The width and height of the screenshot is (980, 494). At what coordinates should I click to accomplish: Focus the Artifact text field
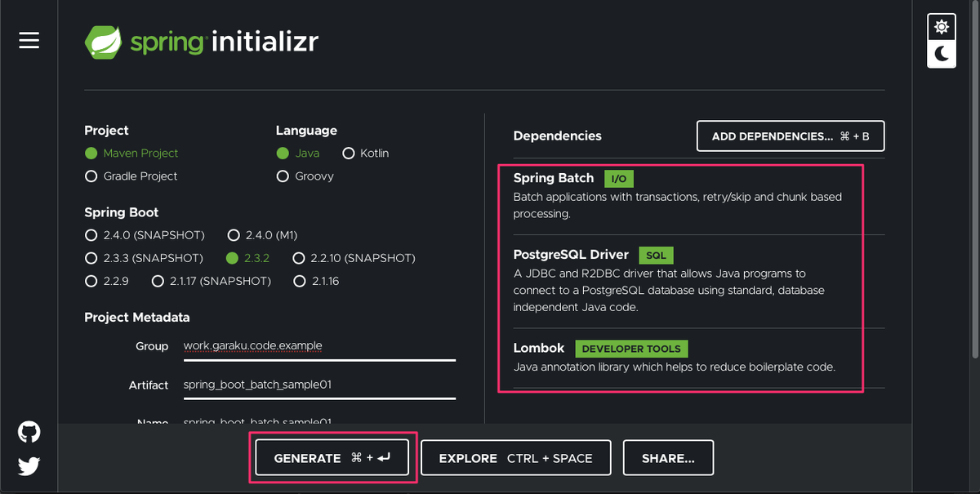click(x=318, y=385)
